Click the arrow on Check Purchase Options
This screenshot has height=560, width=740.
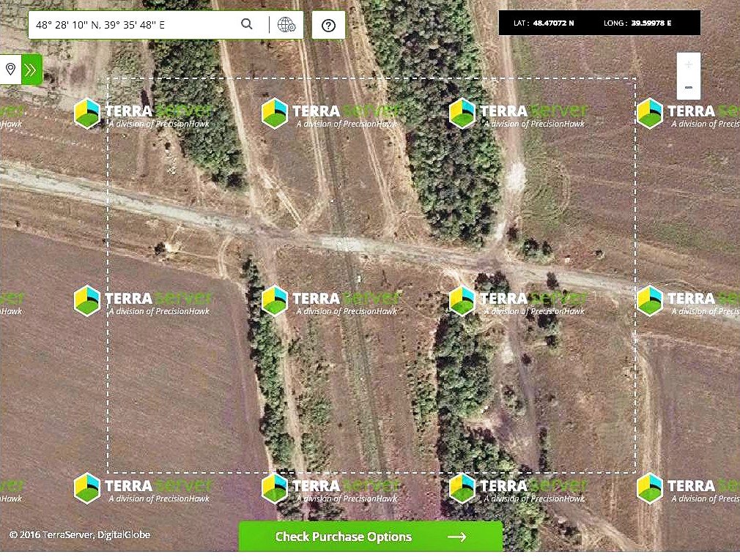coord(456,537)
